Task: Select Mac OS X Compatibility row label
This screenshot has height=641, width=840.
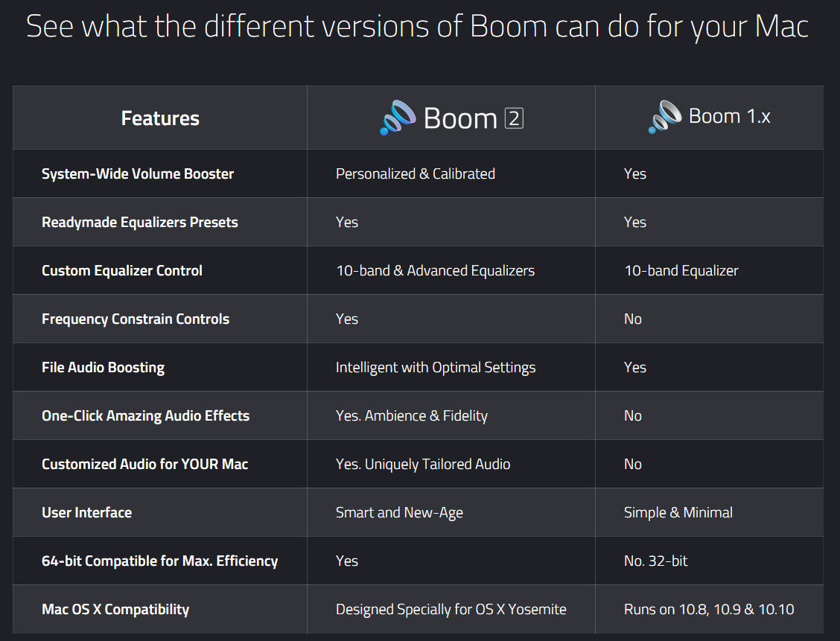Action: 115,610
